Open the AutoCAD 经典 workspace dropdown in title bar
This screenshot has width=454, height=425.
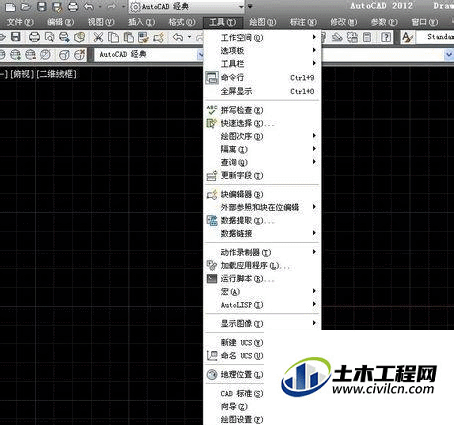pos(241,7)
